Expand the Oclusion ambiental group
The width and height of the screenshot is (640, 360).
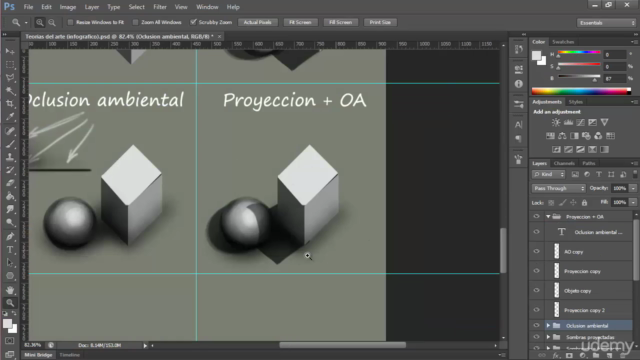[548, 326]
